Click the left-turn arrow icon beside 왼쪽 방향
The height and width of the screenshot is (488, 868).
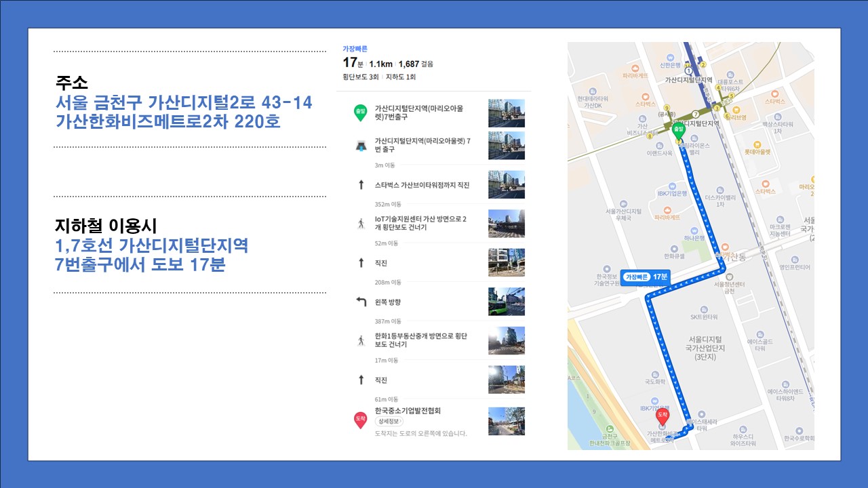[x=361, y=302]
